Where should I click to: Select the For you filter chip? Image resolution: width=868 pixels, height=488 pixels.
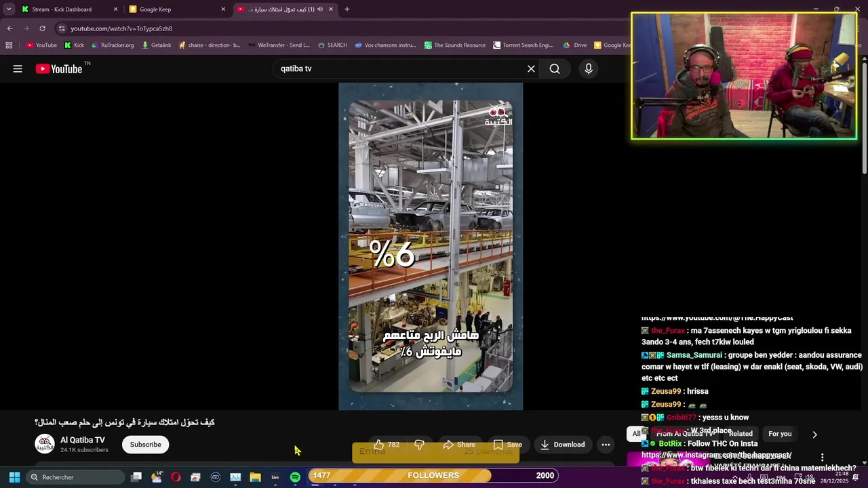(780, 434)
